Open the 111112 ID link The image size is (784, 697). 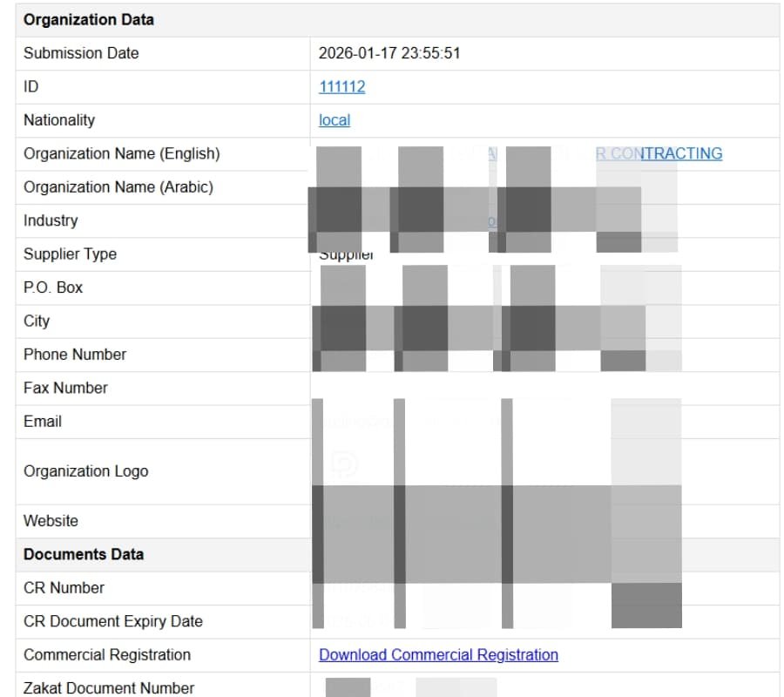click(341, 86)
